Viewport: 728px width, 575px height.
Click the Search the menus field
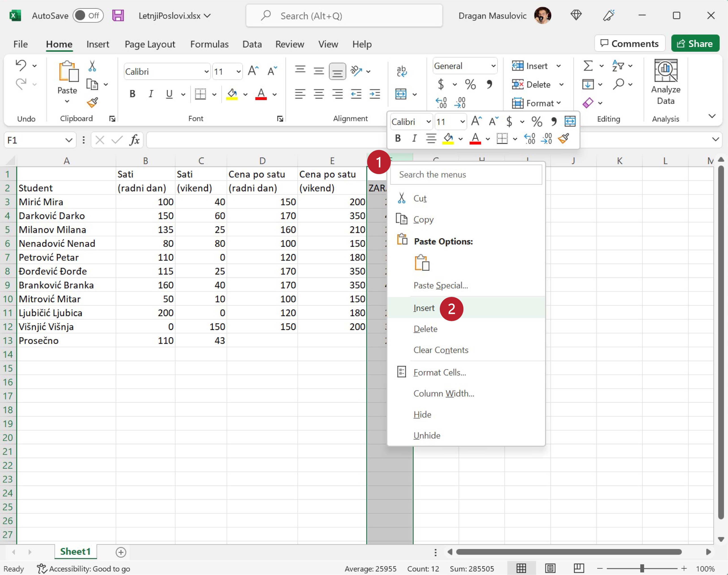466,175
